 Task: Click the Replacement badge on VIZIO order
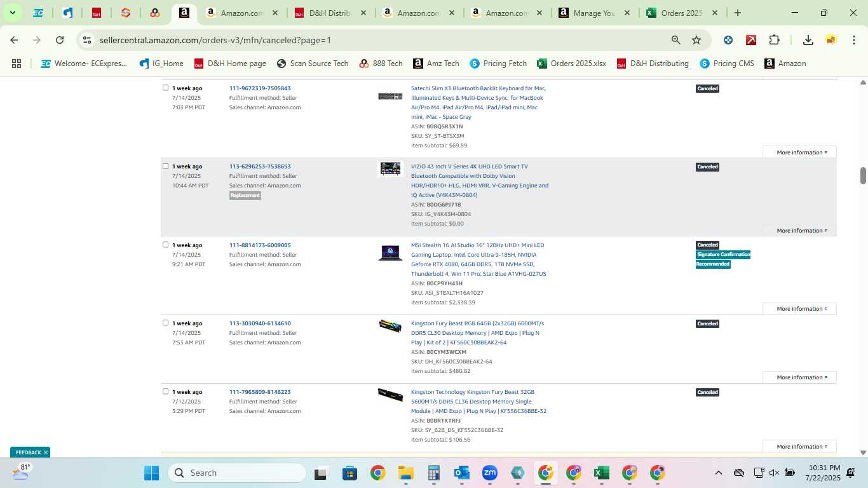click(x=245, y=195)
